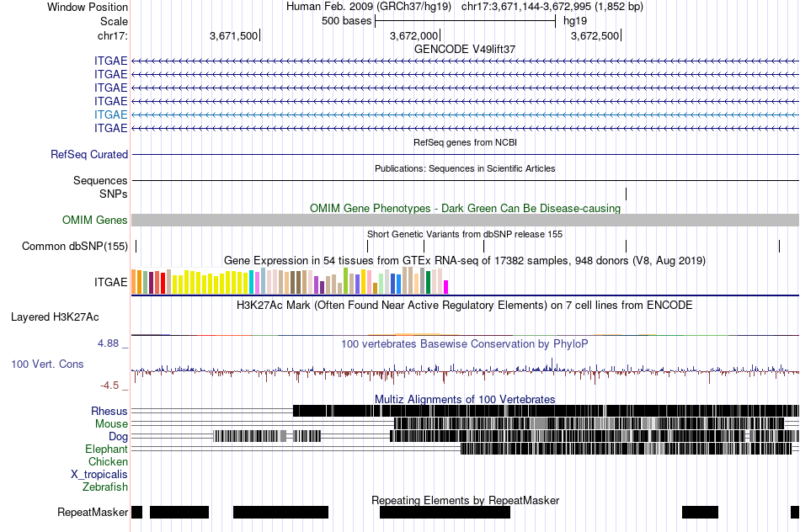Click the ITGAE label beside the GTEx bar chart
Viewport: 800px width, 532px height.
(110, 282)
